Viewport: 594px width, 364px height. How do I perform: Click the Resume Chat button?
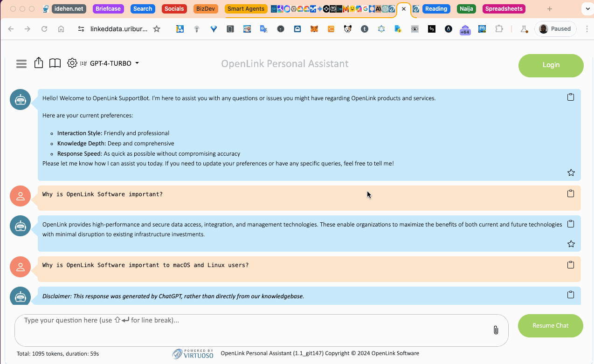pos(551,326)
